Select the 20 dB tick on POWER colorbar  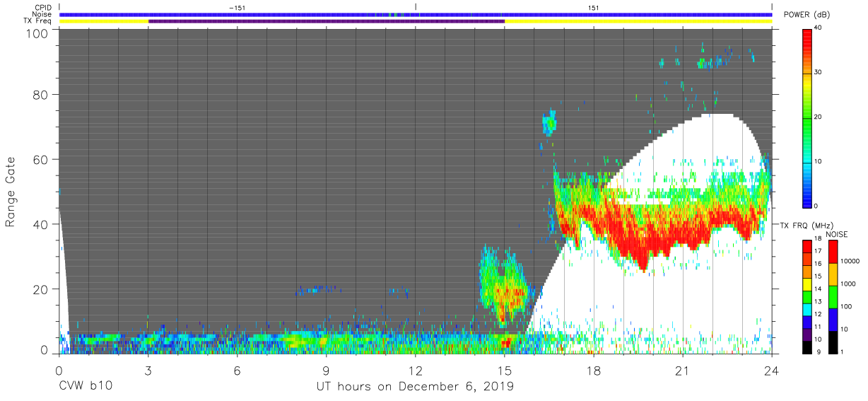point(819,117)
